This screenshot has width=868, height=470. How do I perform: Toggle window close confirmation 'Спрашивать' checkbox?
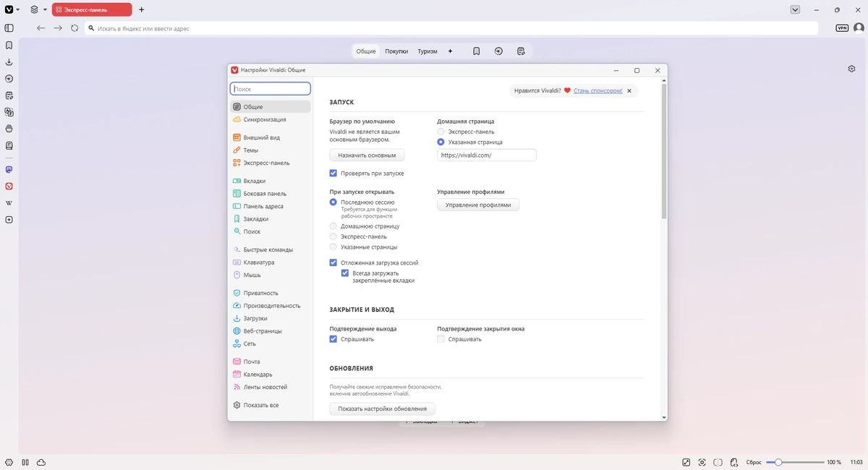441,339
